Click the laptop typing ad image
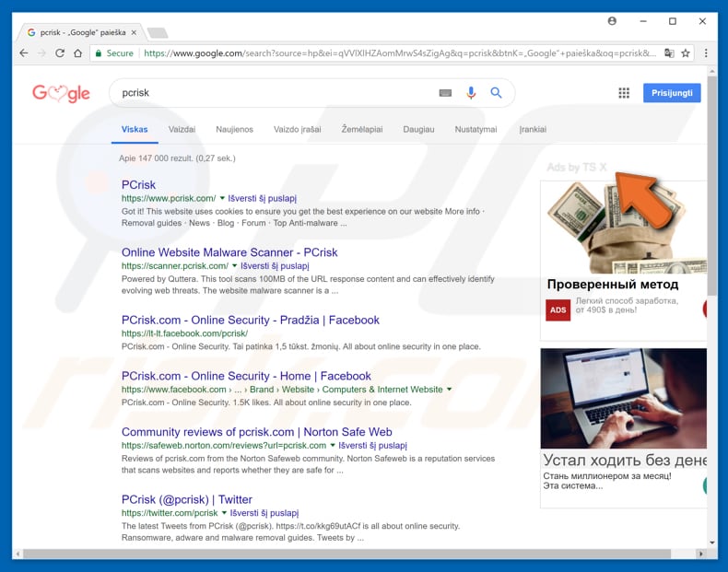 pos(624,399)
